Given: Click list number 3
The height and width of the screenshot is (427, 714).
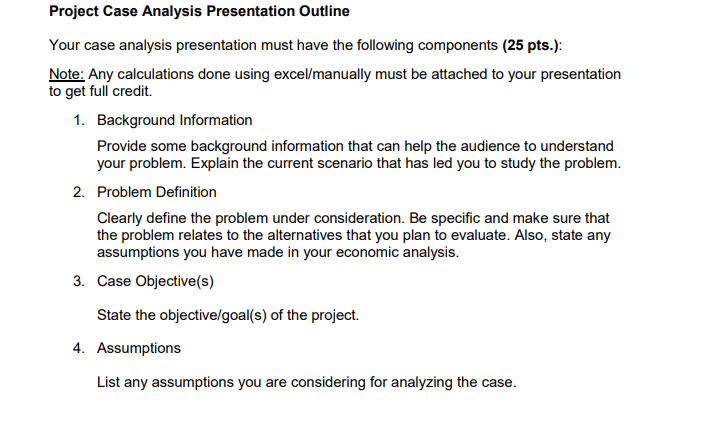Looking at the screenshot, I should coord(77,280).
